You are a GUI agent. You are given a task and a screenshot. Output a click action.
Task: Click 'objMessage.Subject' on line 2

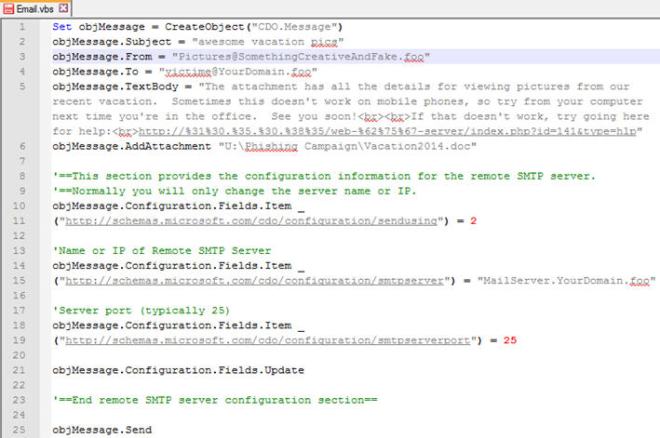(112, 42)
